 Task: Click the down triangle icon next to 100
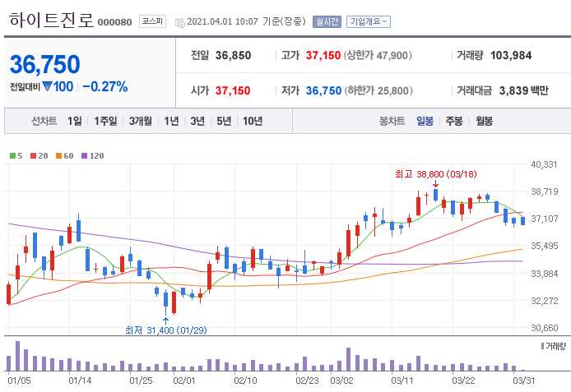tap(47, 86)
